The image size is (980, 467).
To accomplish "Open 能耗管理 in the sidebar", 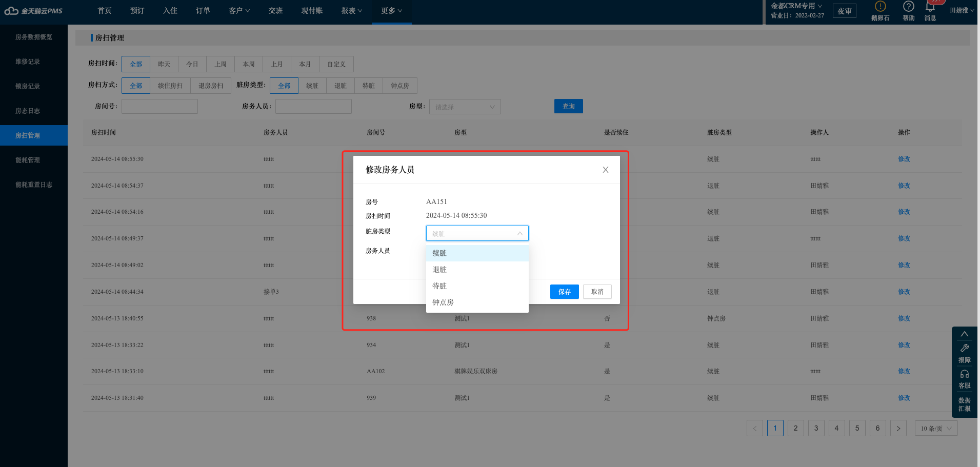I will pos(34,160).
